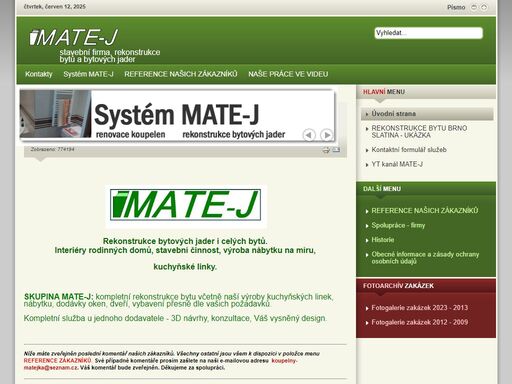Image resolution: width=512 pixels, height=384 pixels.
Task: Click the Zobrazeno: 774194 view counter
Action: point(52,149)
